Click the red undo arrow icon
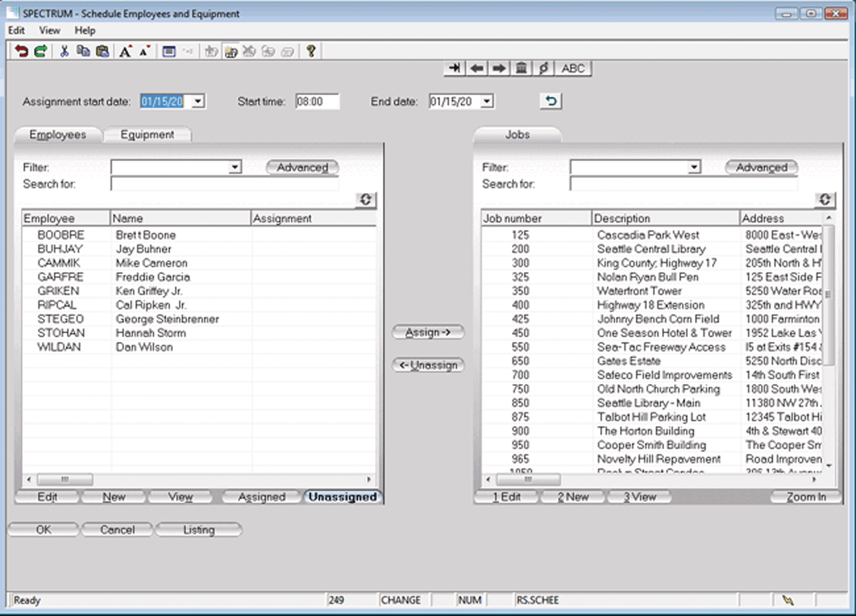 [x=21, y=51]
